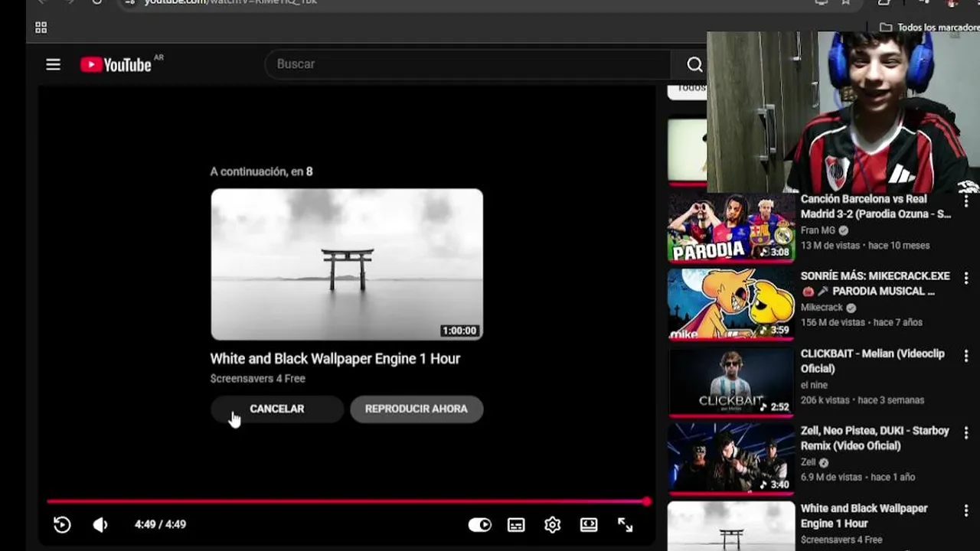Click the 4:49 / 4:49 time display
Viewport: 980px width, 551px height.
[160, 524]
